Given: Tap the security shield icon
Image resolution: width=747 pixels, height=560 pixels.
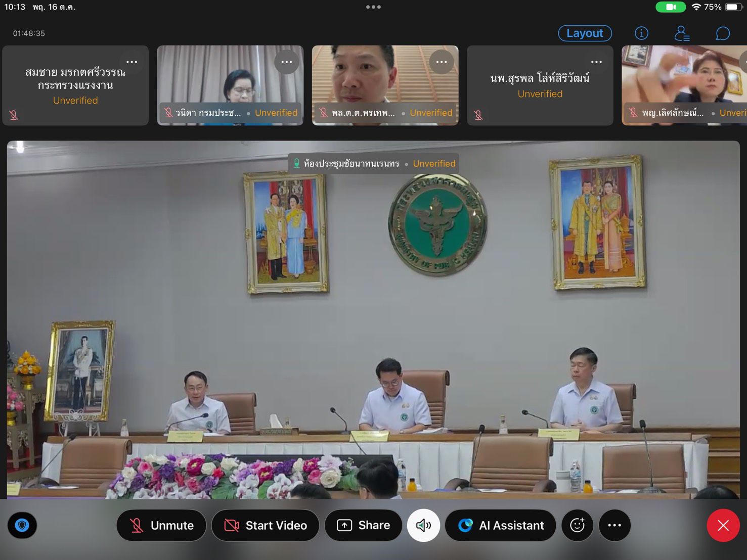Looking at the screenshot, I should pos(22,525).
